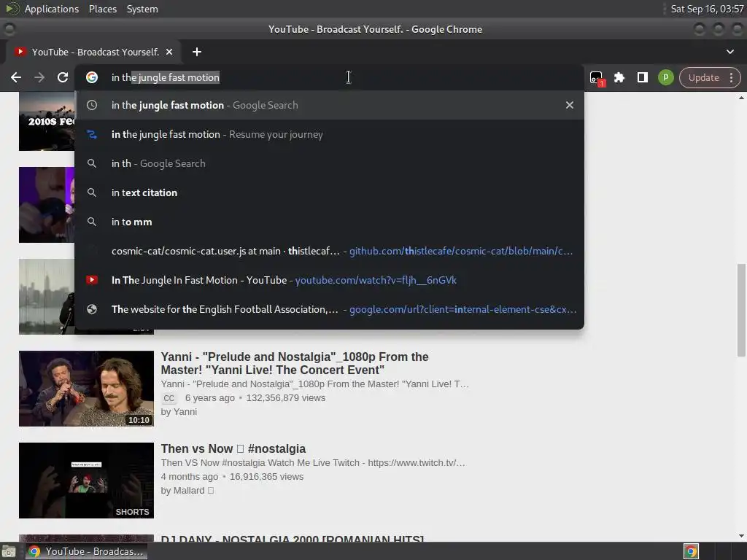Image resolution: width=747 pixels, height=560 pixels.
Task: Click the YouTube favicon on the tab
Action: tap(20, 52)
